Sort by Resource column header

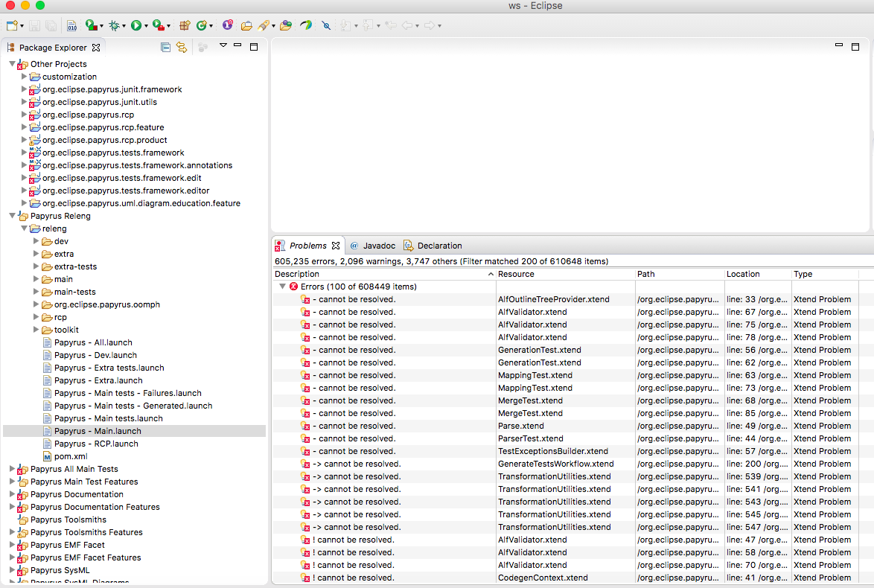pyautogui.click(x=565, y=274)
